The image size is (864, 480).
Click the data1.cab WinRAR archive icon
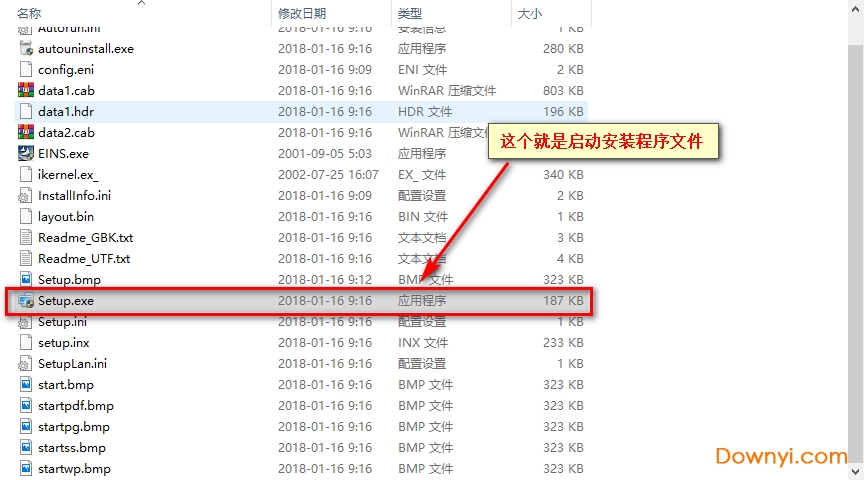pos(26,90)
